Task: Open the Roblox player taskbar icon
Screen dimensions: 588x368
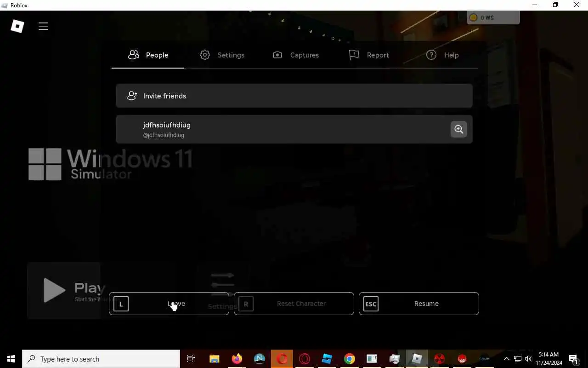Action: tap(417, 359)
